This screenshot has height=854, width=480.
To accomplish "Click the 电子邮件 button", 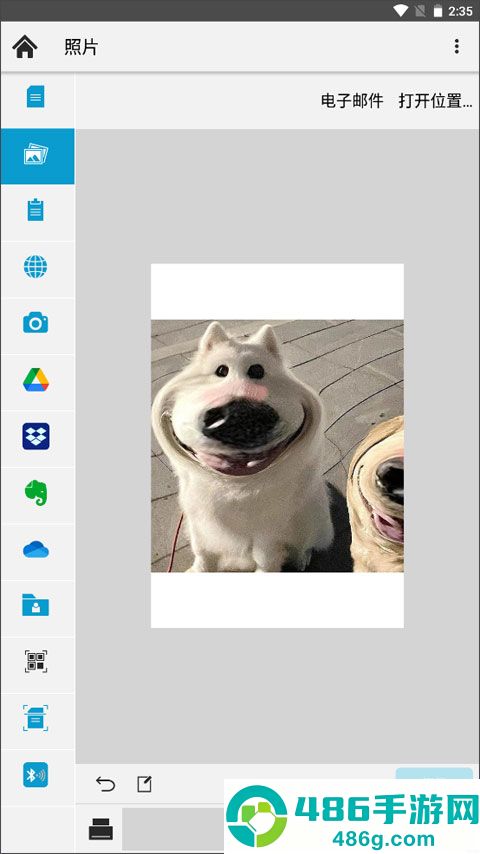I will click(352, 101).
